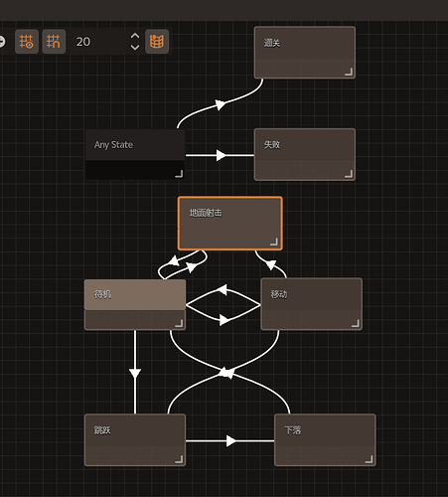Select the 跳跃 state node

[135, 439]
